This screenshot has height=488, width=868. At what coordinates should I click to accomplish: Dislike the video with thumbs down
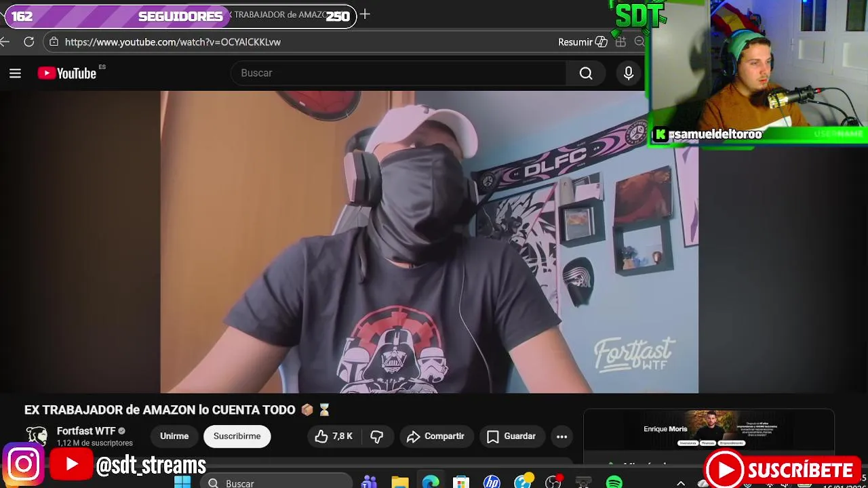coord(377,436)
